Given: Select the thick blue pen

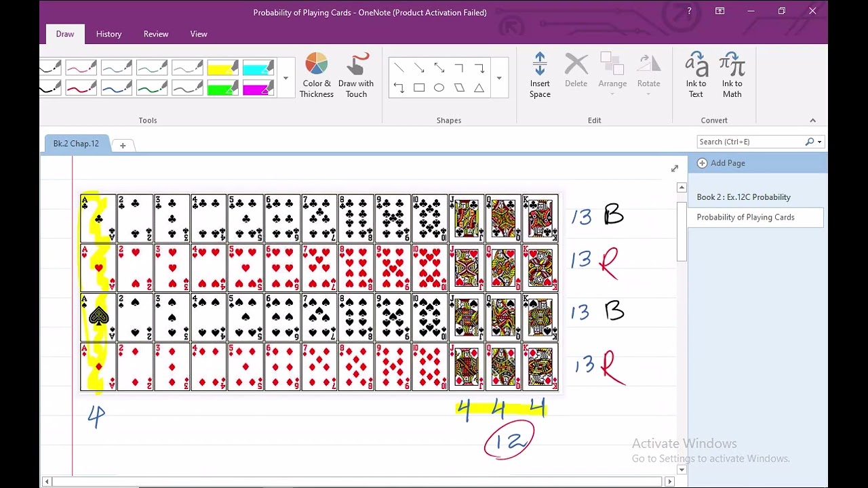Looking at the screenshot, I should 116,88.
